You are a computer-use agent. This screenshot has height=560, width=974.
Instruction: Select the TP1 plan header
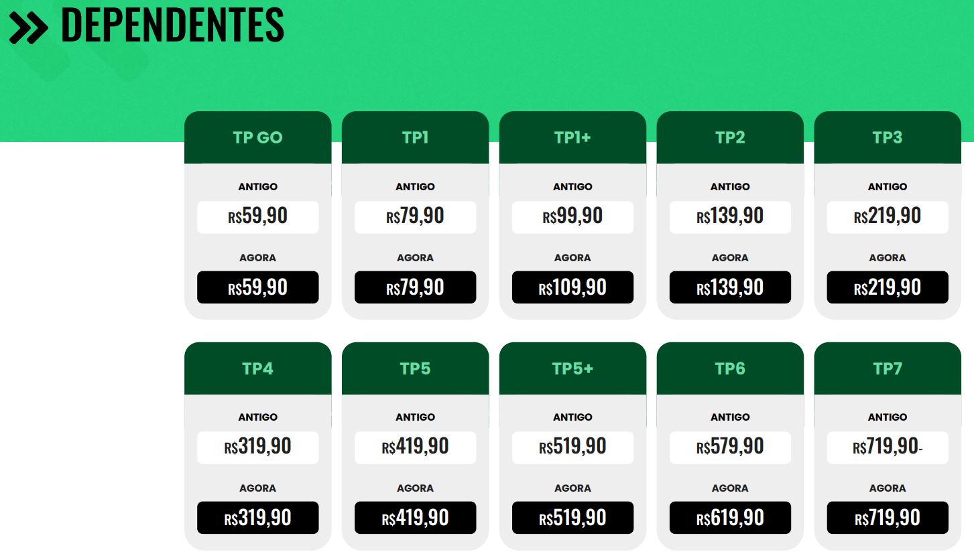point(415,137)
